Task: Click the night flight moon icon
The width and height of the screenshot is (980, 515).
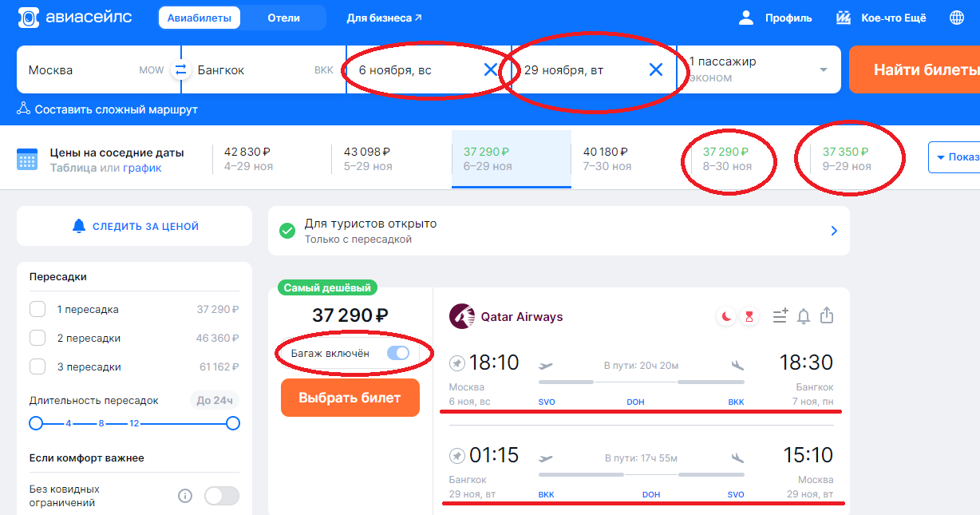Action: [726, 317]
